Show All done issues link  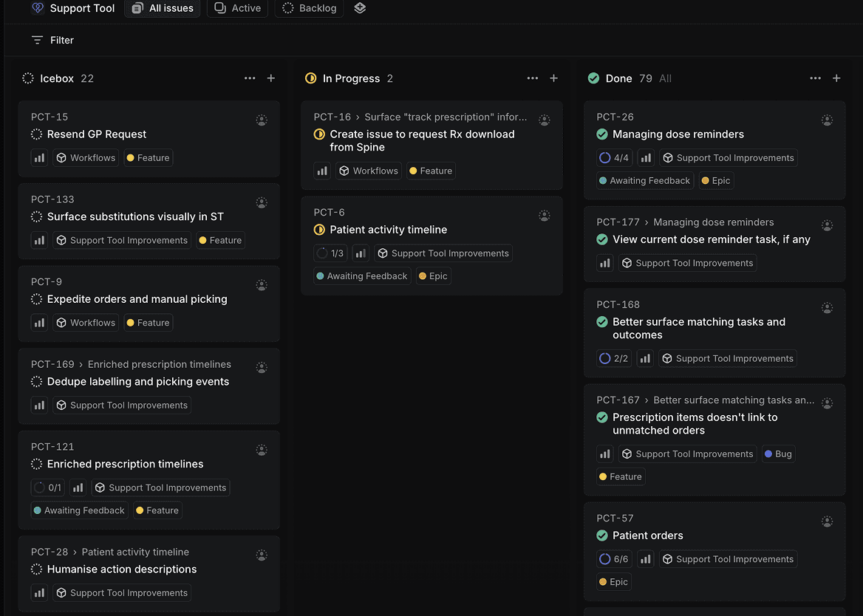tap(666, 78)
